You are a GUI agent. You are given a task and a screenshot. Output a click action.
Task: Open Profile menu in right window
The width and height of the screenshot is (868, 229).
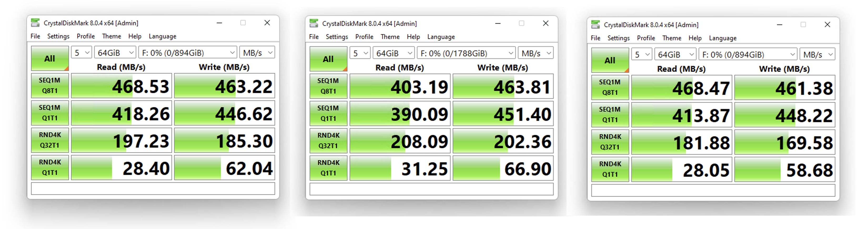pos(646,38)
